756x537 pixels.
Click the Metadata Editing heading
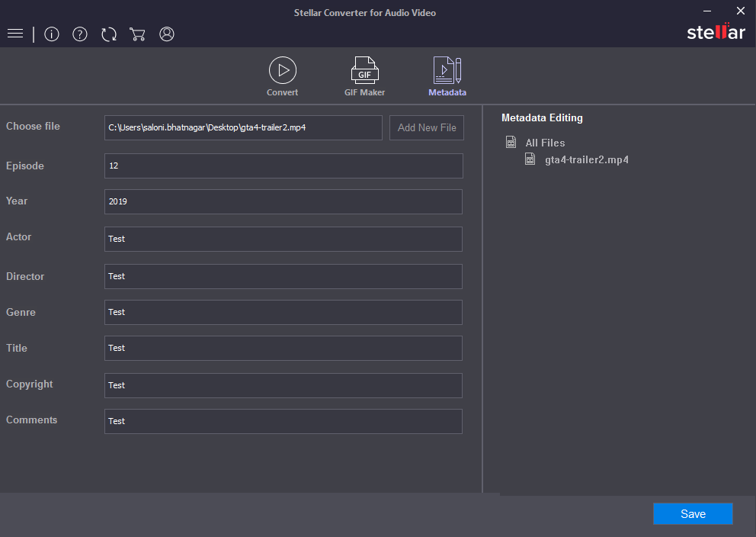[x=542, y=117]
